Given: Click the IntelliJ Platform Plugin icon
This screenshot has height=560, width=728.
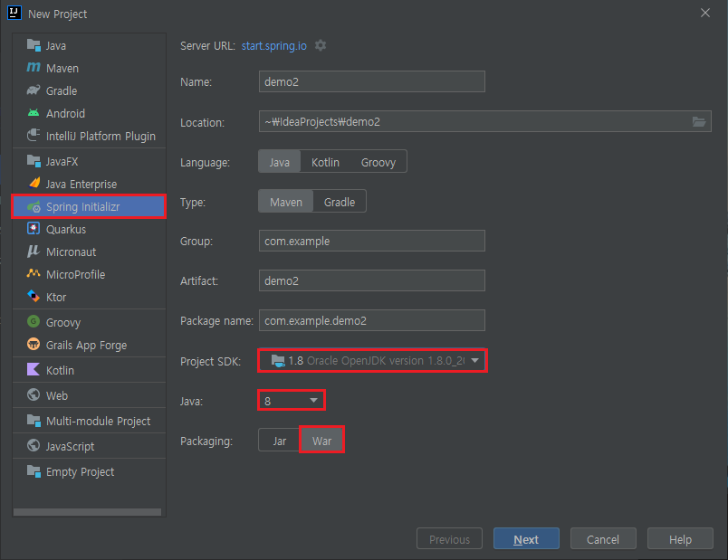Looking at the screenshot, I should point(34,136).
